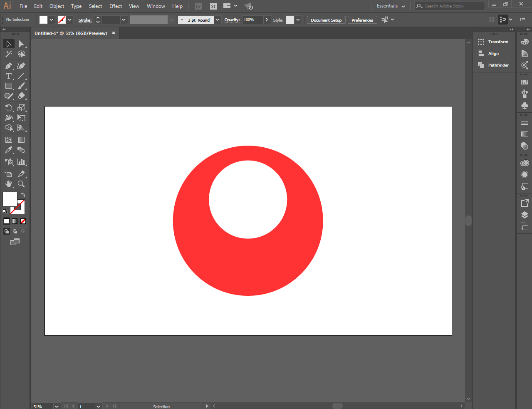Open the brush definition dropdown
The height and width of the screenshot is (409, 532).
tap(218, 20)
